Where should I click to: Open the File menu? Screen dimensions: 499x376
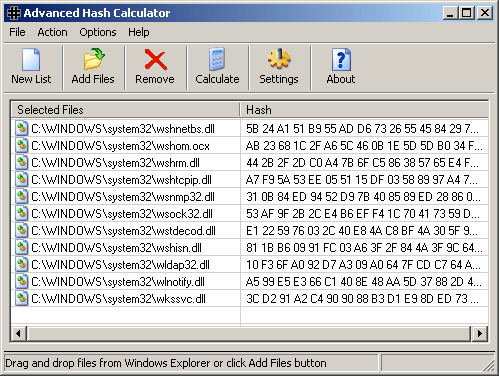[17, 32]
